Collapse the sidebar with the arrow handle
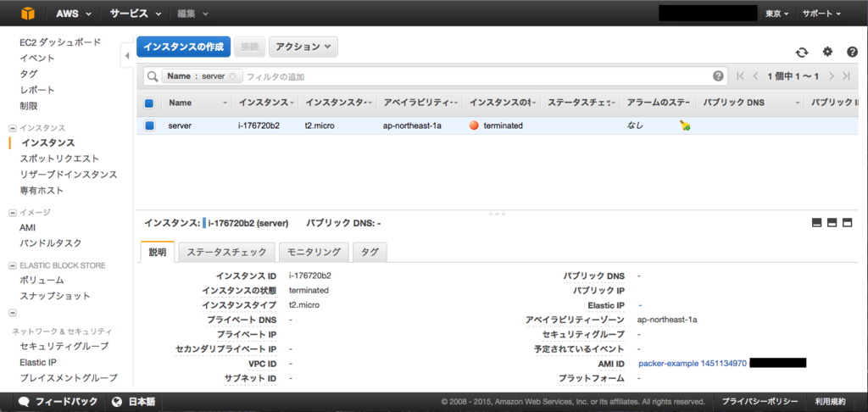Viewport: 868px width, 412px height. [x=127, y=55]
